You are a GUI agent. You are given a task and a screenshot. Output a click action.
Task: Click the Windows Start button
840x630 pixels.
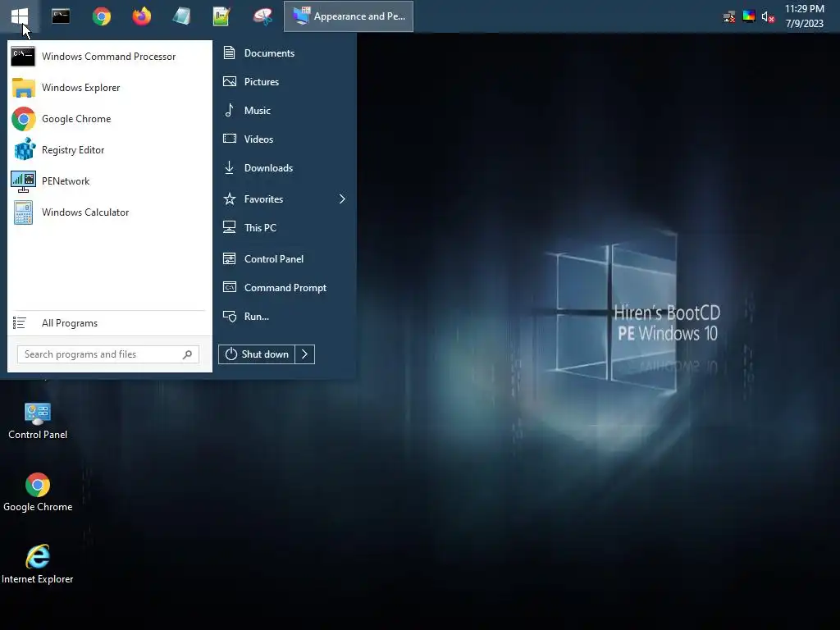(x=20, y=16)
